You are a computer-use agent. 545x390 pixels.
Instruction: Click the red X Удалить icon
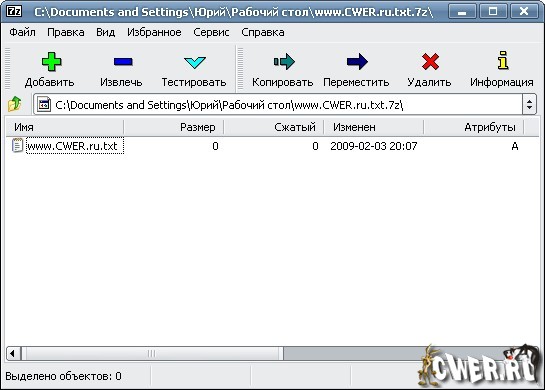pyautogui.click(x=430, y=62)
